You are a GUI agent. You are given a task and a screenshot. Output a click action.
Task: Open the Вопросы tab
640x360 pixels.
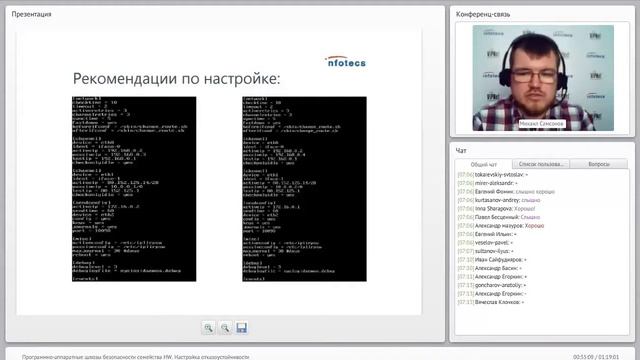(599, 164)
